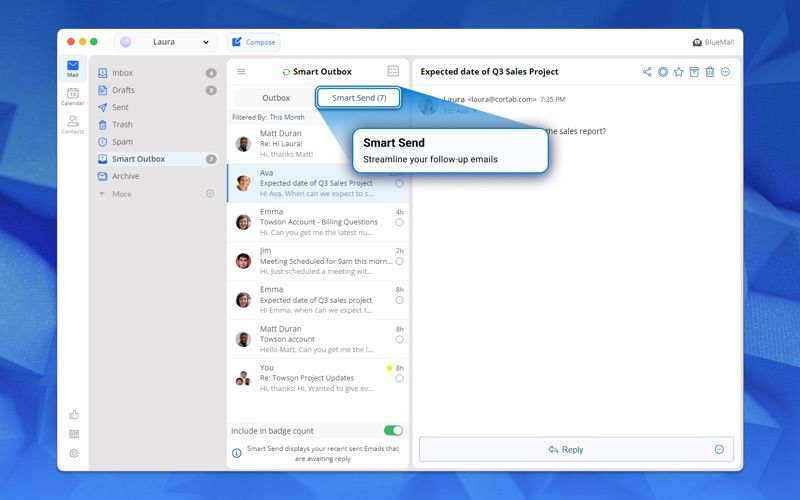Viewport: 800px width, 500px height.
Task: Click the Compose button
Action: pos(254,42)
